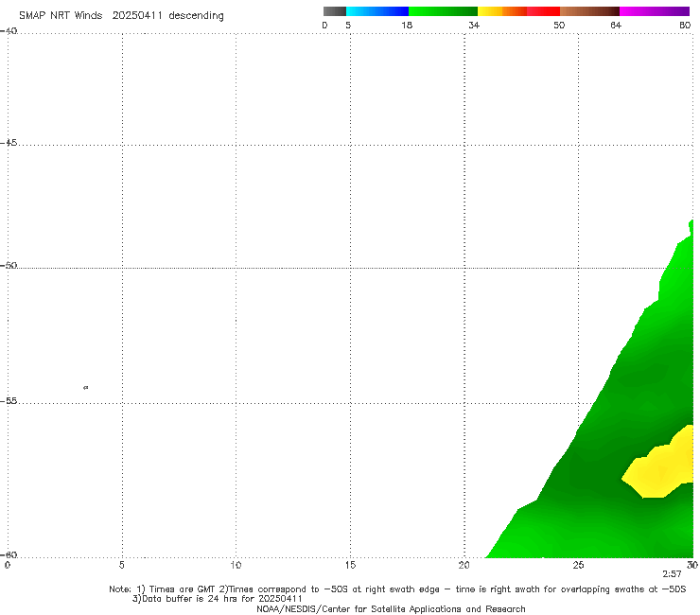Click the longitude label "5" on the bottom axis
Screen dimensions: 700x615
pyautogui.click(x=121, y=565)
